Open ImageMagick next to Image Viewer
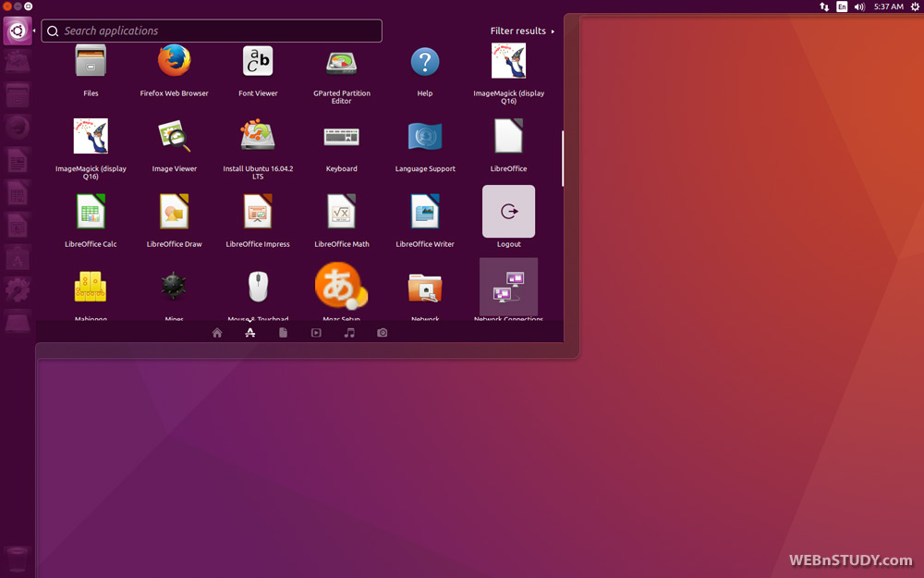Image resolution: width=924 pixels, height=578 pixels. pos(91,136)
